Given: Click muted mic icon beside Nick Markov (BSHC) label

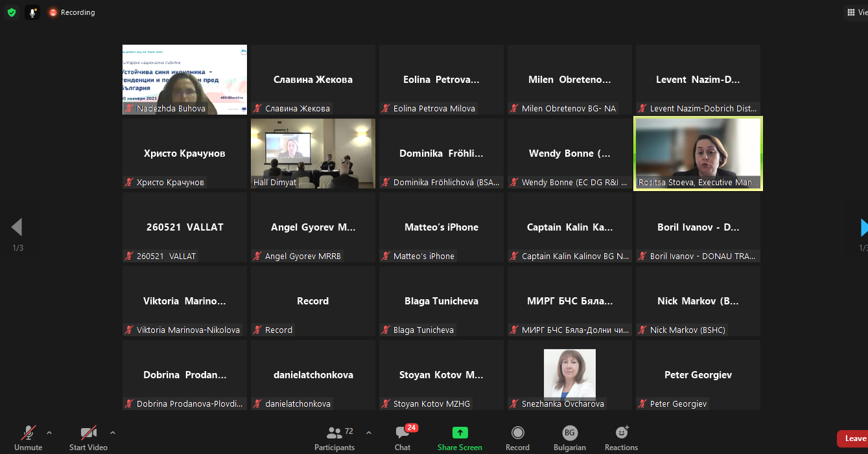Looking at the screenshot, I should coord(642,330).
